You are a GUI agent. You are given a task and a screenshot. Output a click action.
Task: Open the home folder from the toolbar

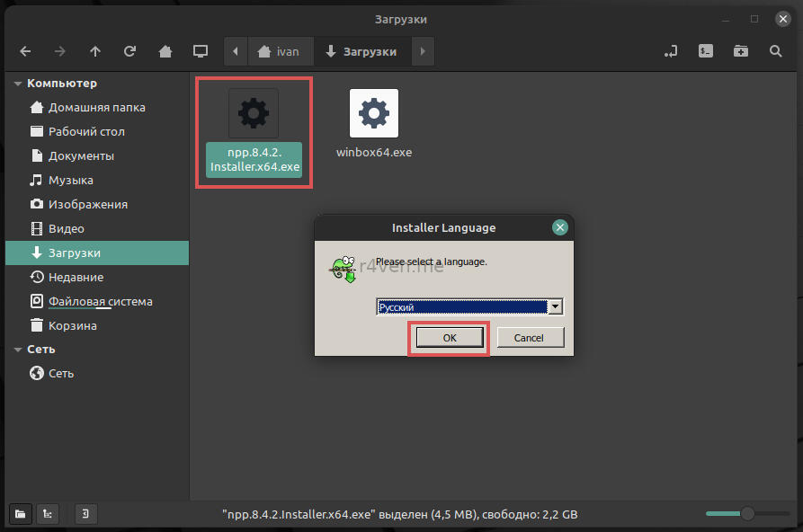pos(165,51)
